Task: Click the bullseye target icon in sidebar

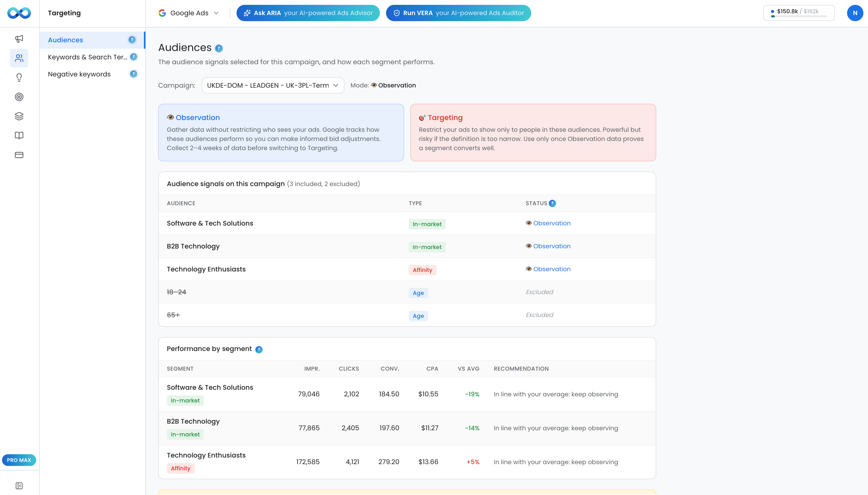Action: 19,97
